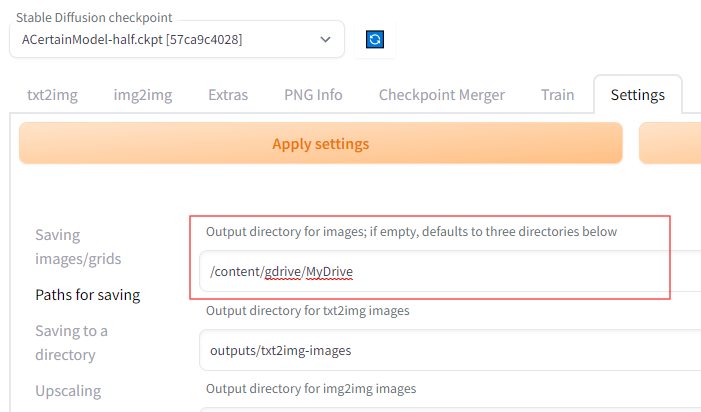Go to the Checkpoint Merger tab

click(442, 95)
